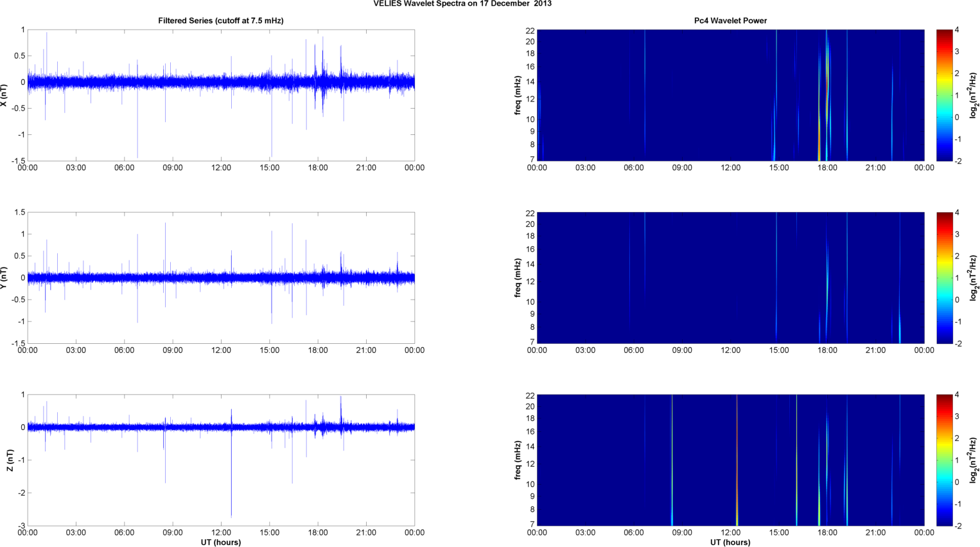Select the "Pc4 Wavelet Power" heading
This screenshot has width=980, height=547.
click(730, 21)
